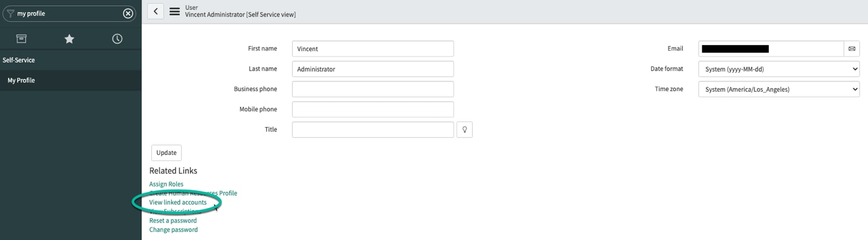Open the All Applications archive icon tab
Screen dimensions: 868x240
(x=21, y=39)
